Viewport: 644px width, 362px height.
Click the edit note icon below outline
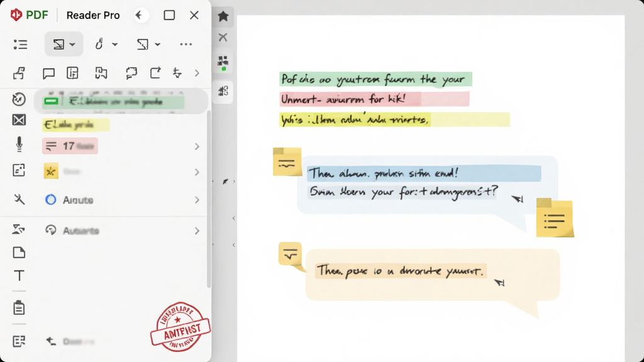click(x=19, y=73)
